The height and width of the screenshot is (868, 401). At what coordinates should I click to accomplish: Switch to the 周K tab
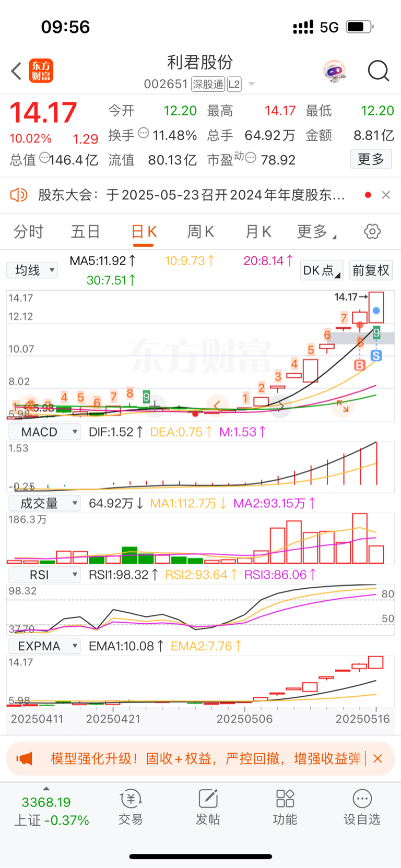click(x=200, y=231)
